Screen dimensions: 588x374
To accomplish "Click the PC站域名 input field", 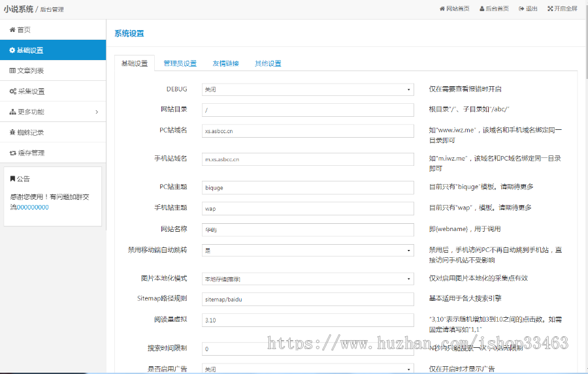I will [x=308, y=131].
